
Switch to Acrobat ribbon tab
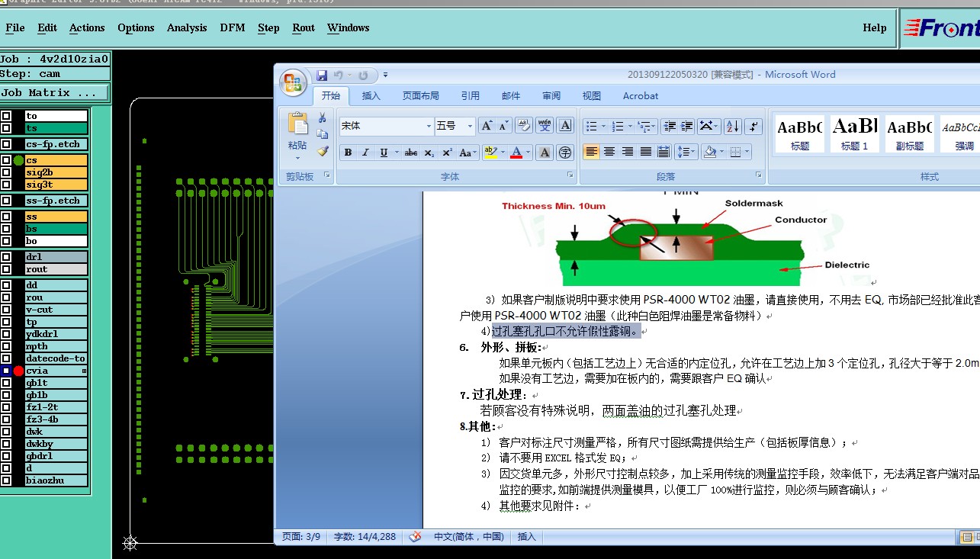click(x=641, y=96)
